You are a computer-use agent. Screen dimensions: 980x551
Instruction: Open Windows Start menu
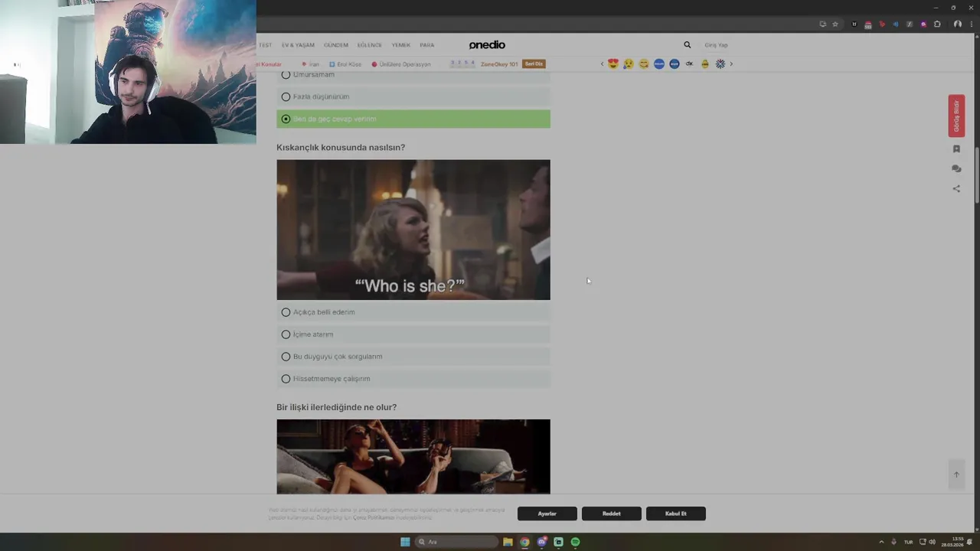pyautogui.click(x=405, y=542)
